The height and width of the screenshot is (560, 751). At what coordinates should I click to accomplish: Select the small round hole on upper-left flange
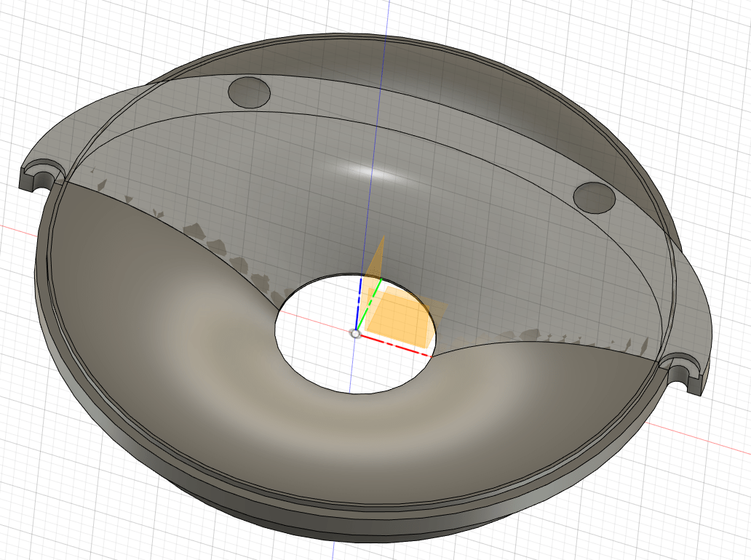point(249,92)
